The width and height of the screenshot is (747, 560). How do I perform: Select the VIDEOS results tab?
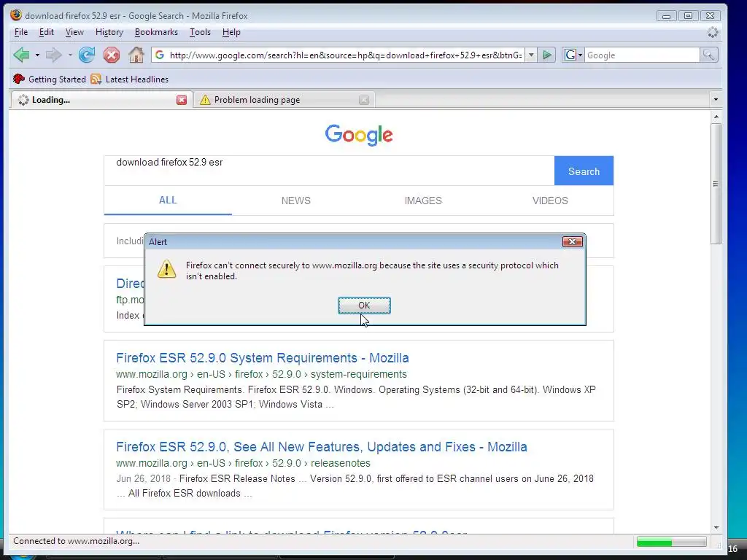550,201
